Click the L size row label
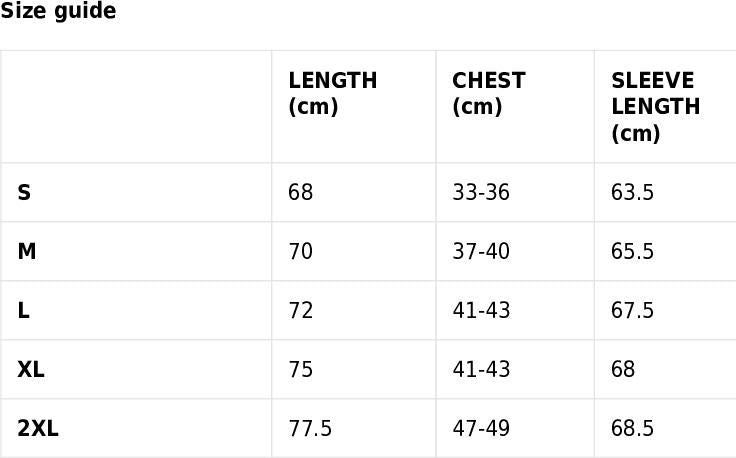The height and width of the screenshot is (458, 736). (x=23, y=310)
